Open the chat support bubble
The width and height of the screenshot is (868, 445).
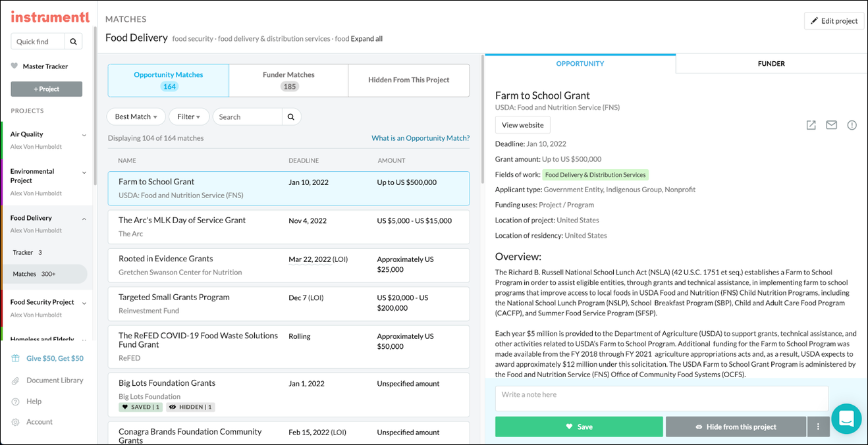(846, 419)
